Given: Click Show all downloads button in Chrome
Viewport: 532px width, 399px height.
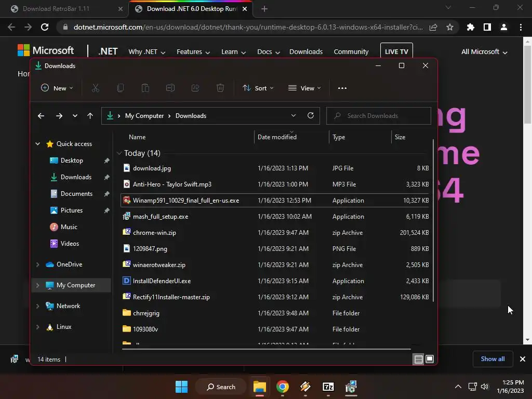Looking at the screenshot, I should [493, 359].
